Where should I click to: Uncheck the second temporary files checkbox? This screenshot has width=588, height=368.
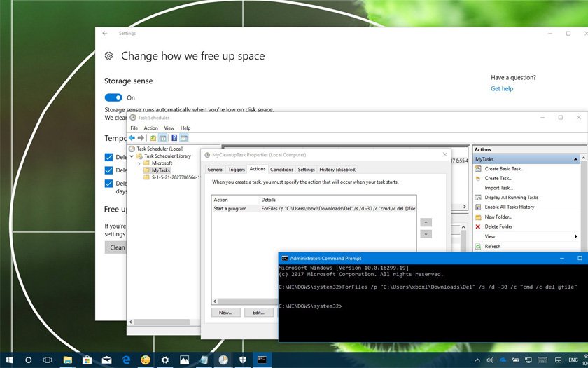[x=108, y=170]
